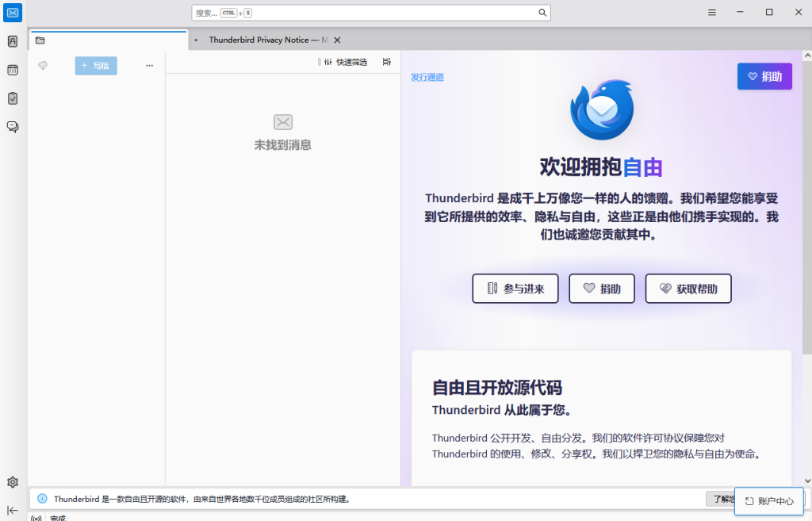
Task: Open the 发行通道 link
Action: pos(427,77)
